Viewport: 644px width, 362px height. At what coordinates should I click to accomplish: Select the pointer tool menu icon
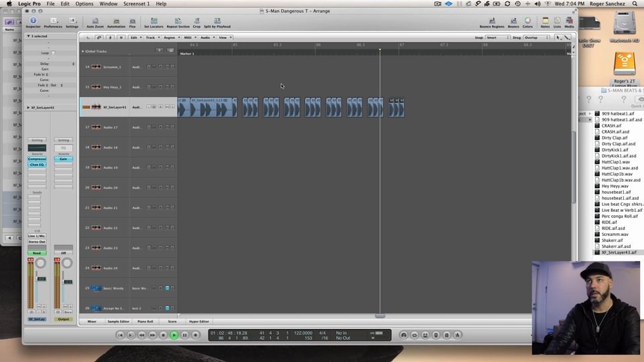pos(557,38)
